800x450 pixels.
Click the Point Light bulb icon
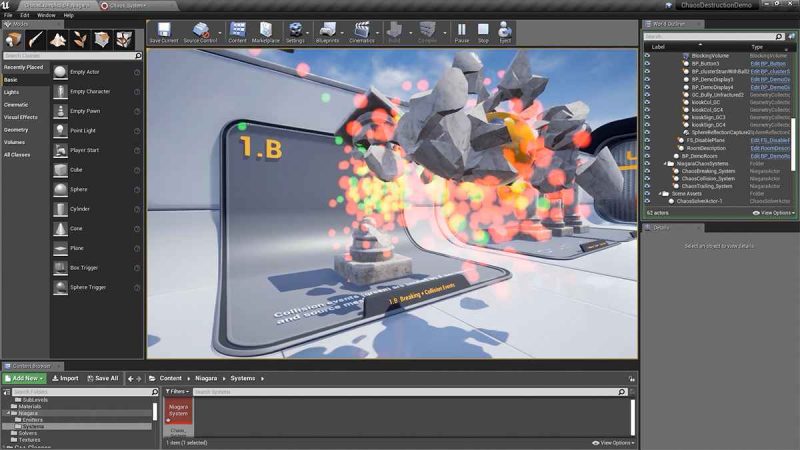pyautogui.click(x=60, y=131)
